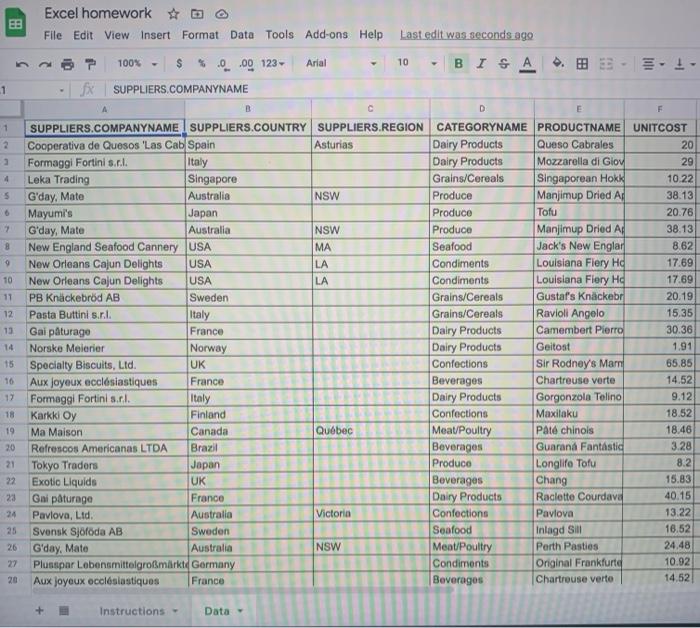Click the formula bar input
The height and width of the screenshot is (628, 700).
pyautogui.click(x=402, y=89)
